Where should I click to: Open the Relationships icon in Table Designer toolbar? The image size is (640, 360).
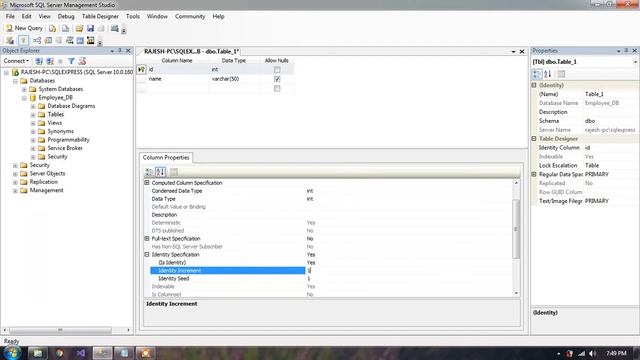point(37,40)
